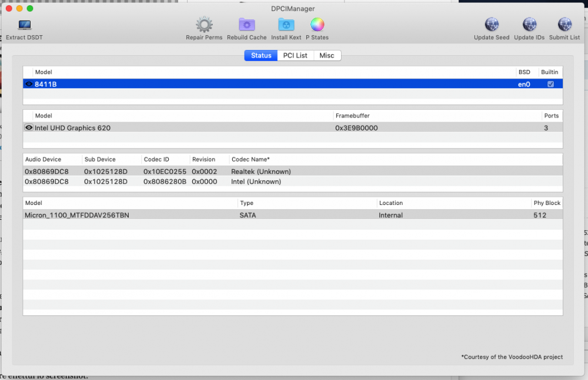
Task: Click Phy Block value 512
Action: tap(540, 215)
